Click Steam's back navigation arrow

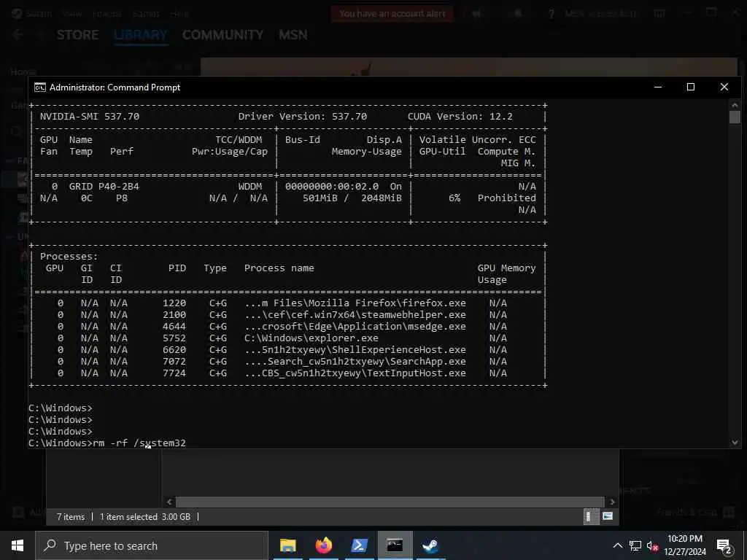point(18,34)
